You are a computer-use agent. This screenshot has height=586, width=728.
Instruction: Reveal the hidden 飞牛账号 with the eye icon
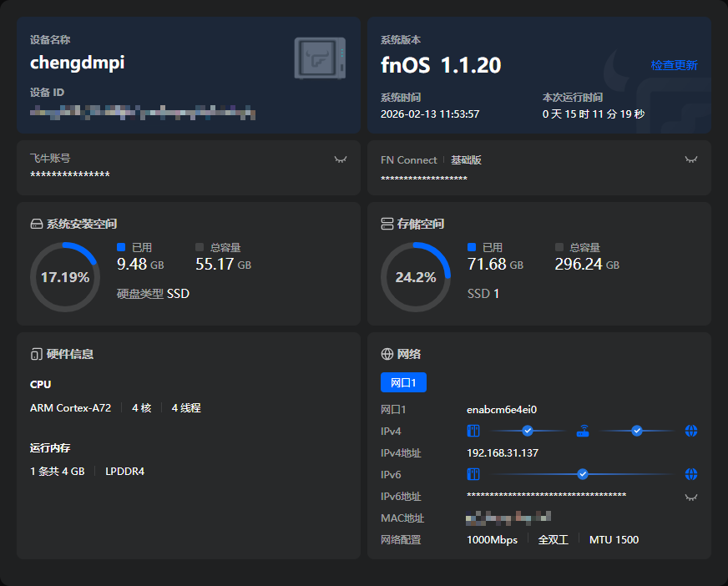[x=341, y=159]
